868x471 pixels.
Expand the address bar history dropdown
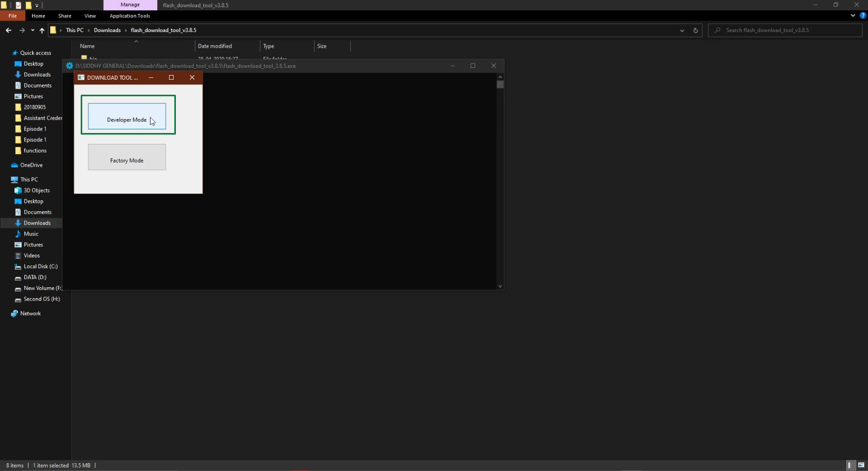pyautogui.click(x=682, y=31)
